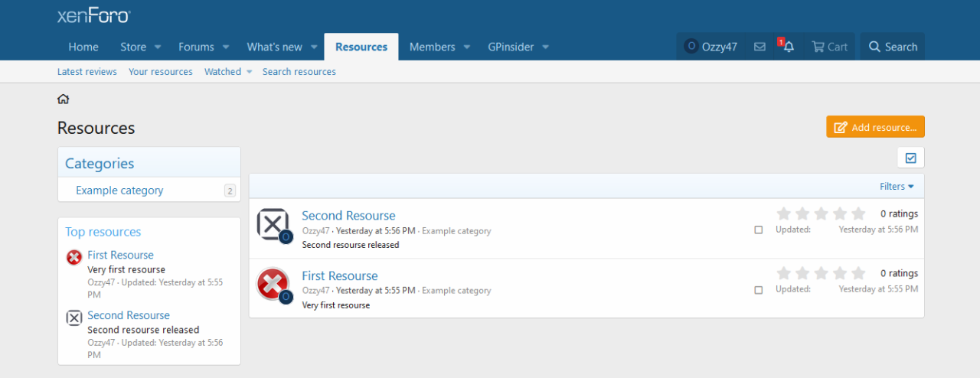The width and height of the screenshot is (980, 378).
Task: Open the Forums dropdown arrow
Action: pos(226,47)
